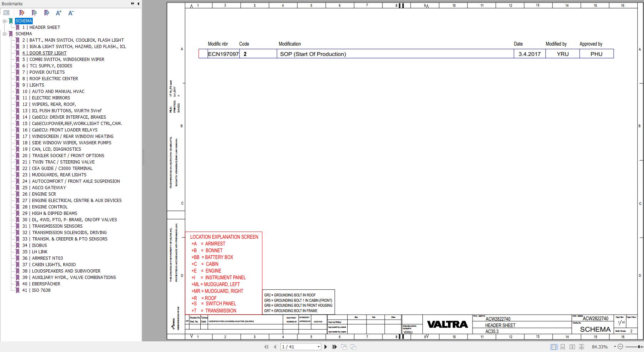644x352 pixels.
Task: Switch to single page view
Action: (554, 347)
